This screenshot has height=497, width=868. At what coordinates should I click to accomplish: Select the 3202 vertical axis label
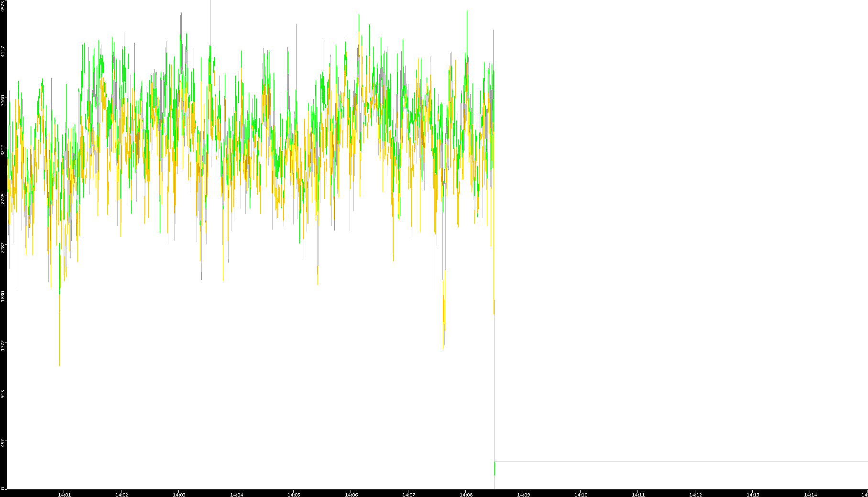coord(3,150)
